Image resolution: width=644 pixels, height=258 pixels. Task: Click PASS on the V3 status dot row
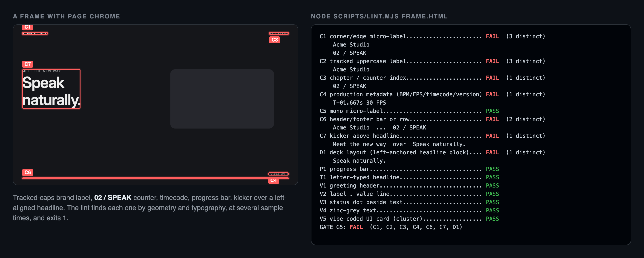click(492, 202)
